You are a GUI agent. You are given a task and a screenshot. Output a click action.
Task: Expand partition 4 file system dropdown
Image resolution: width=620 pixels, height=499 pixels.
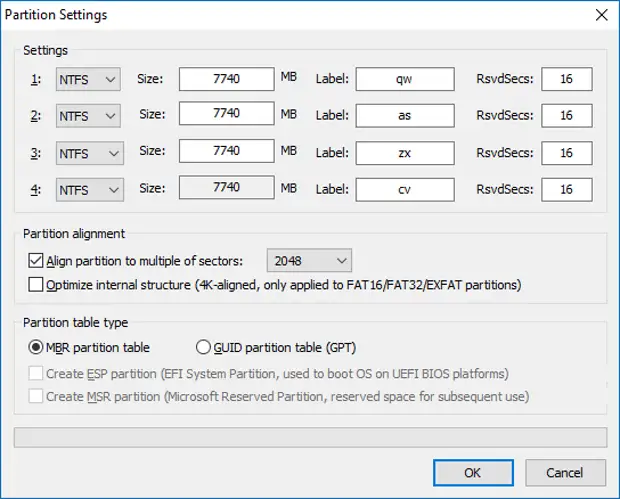[89, 190]
